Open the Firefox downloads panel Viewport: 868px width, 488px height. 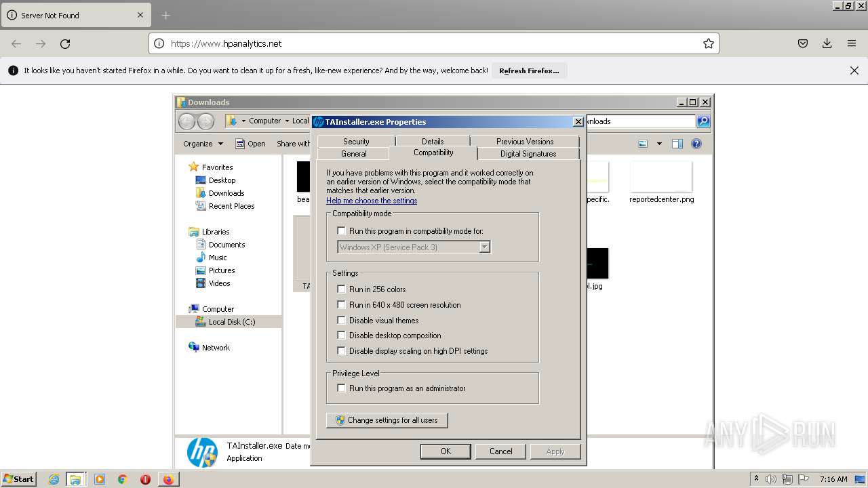click(827, 43)
